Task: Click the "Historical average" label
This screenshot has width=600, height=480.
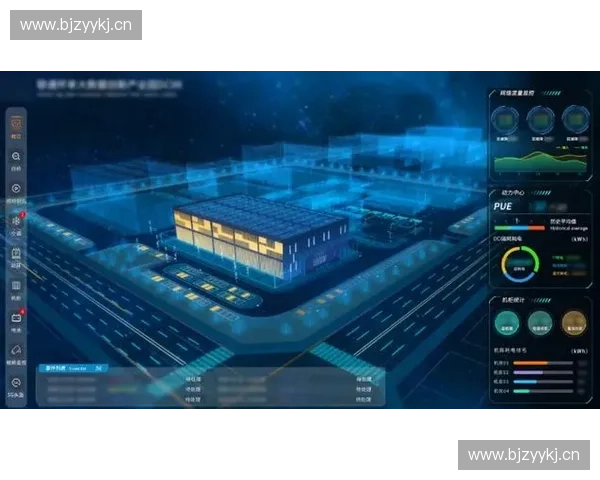Action: point(569,229)
